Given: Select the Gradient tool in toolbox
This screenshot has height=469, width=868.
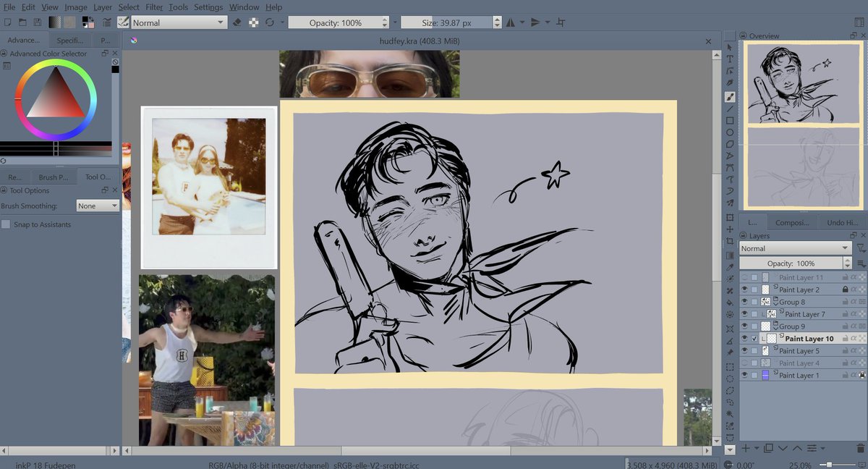Looking at the screenshot, I should (730, 255).
